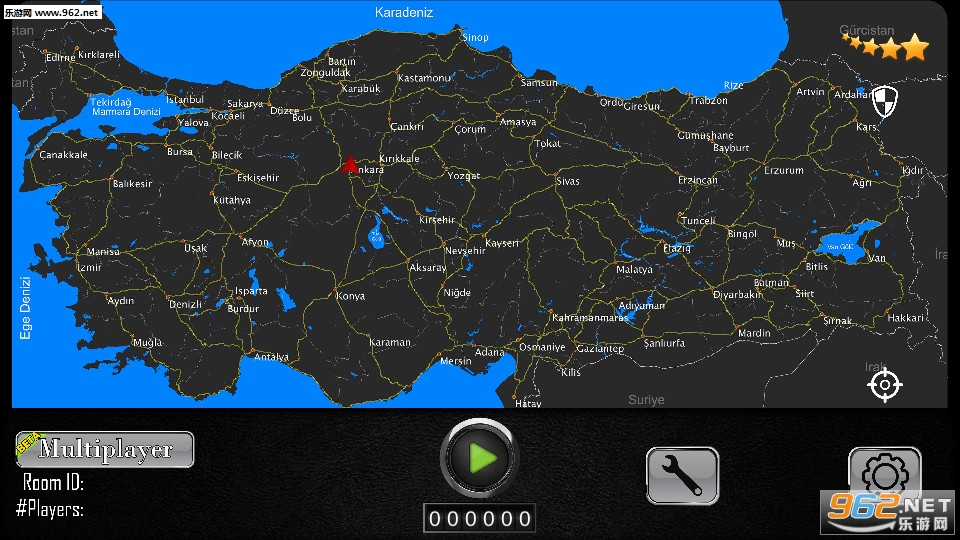The width and height of the screenshot is (960, 540).
Task: Select Mardin on the map
Action: coord(754,333)
